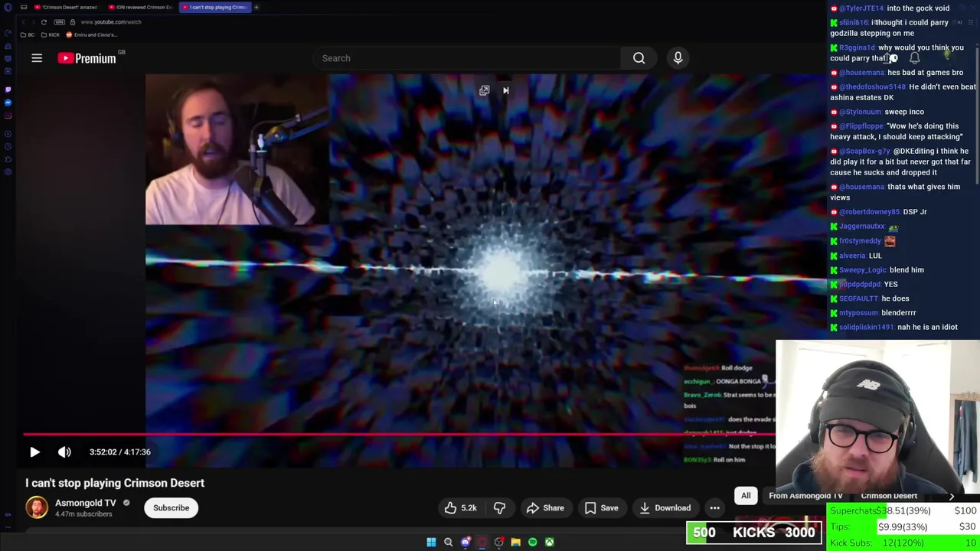Open a new browser tab
This screenshot has height=551, width=980.
tap(256, 7)
